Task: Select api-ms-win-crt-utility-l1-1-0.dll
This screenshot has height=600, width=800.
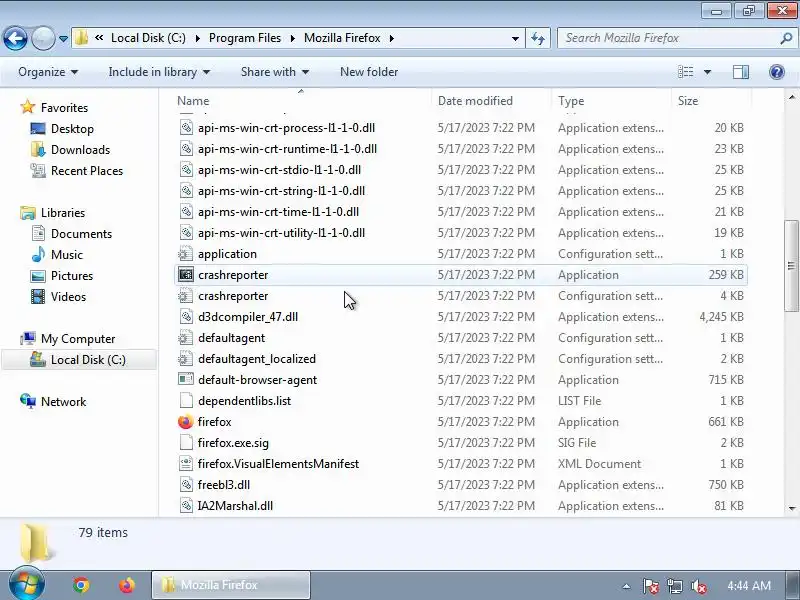Action: point(281,233)
